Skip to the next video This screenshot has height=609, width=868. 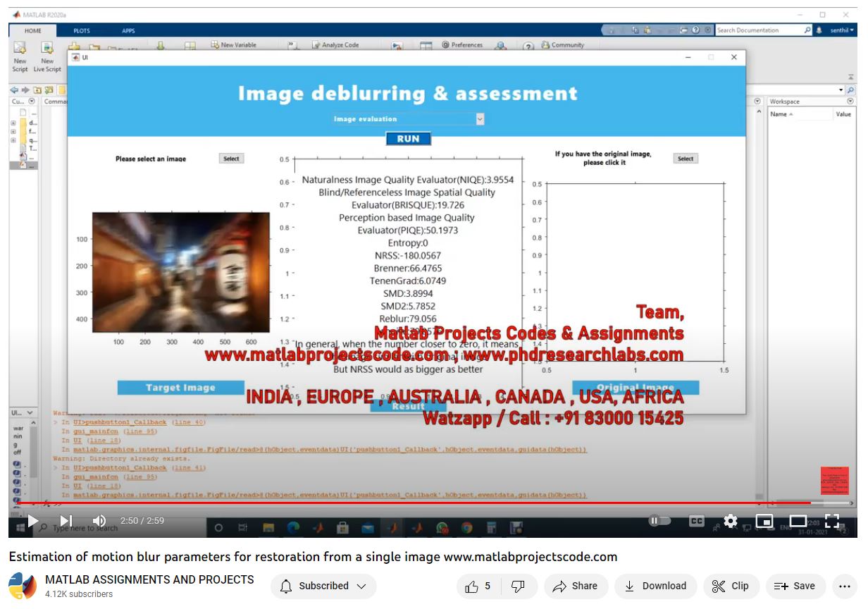coord(66,521)
